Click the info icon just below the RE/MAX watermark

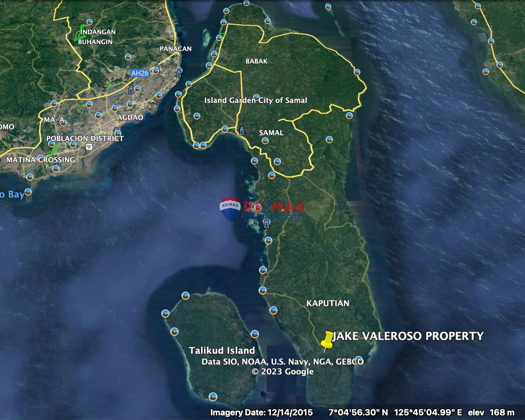266,224
